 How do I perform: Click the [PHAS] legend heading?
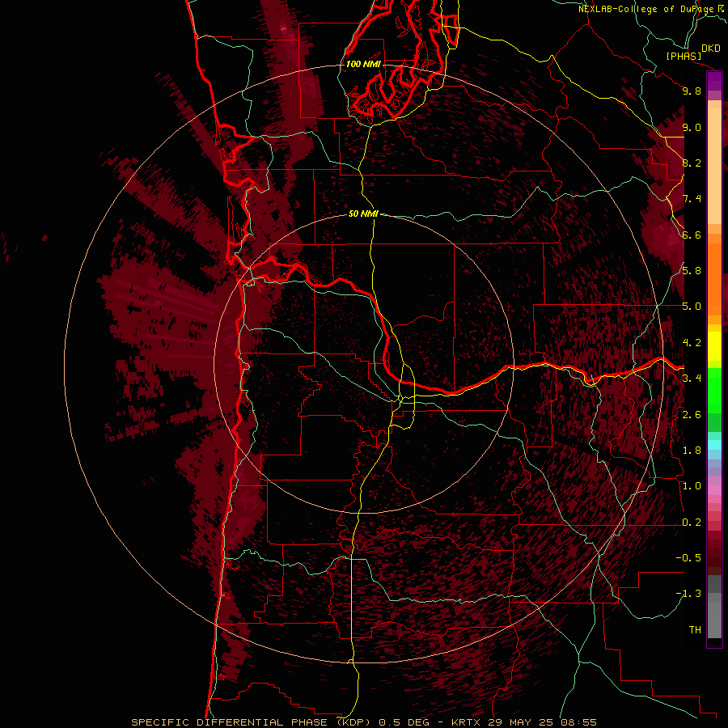684,56
